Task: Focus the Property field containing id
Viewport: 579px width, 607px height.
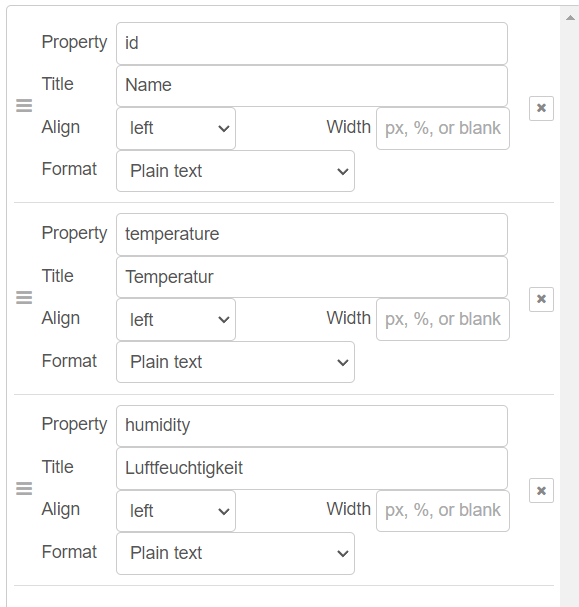Action: point(312,43)
